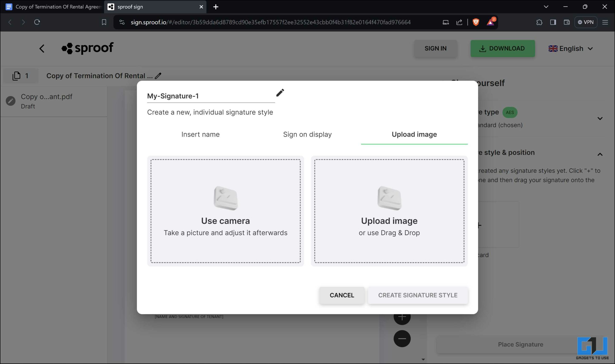
Task: Cancel the signature style dialog
Action: pyautogui.click(x=342, y=295)
